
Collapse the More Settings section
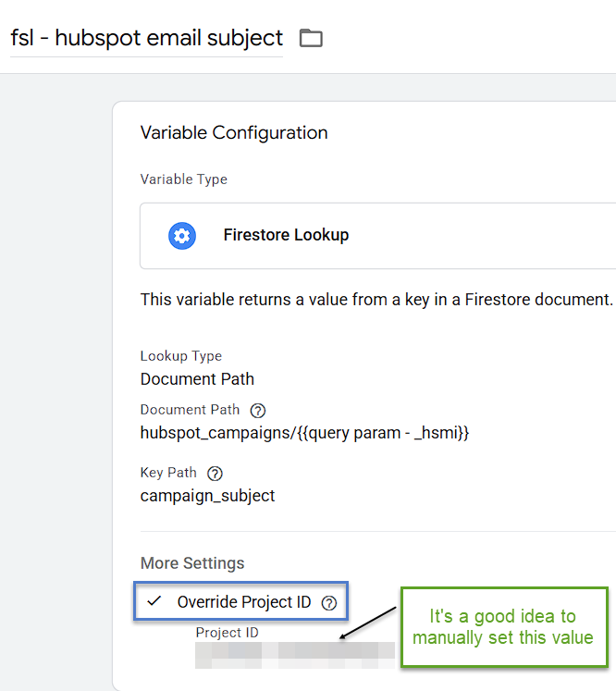(192, 563)
